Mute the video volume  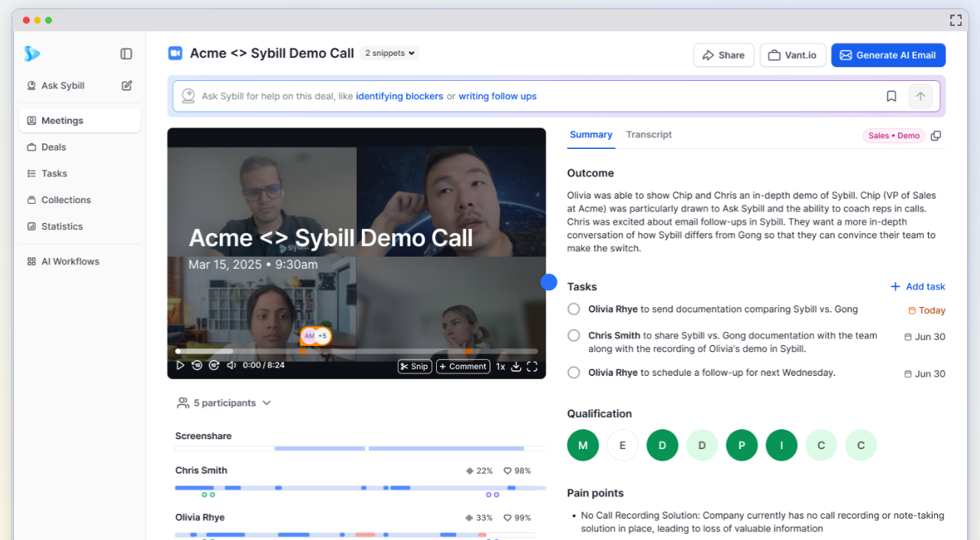click(231, 366)
